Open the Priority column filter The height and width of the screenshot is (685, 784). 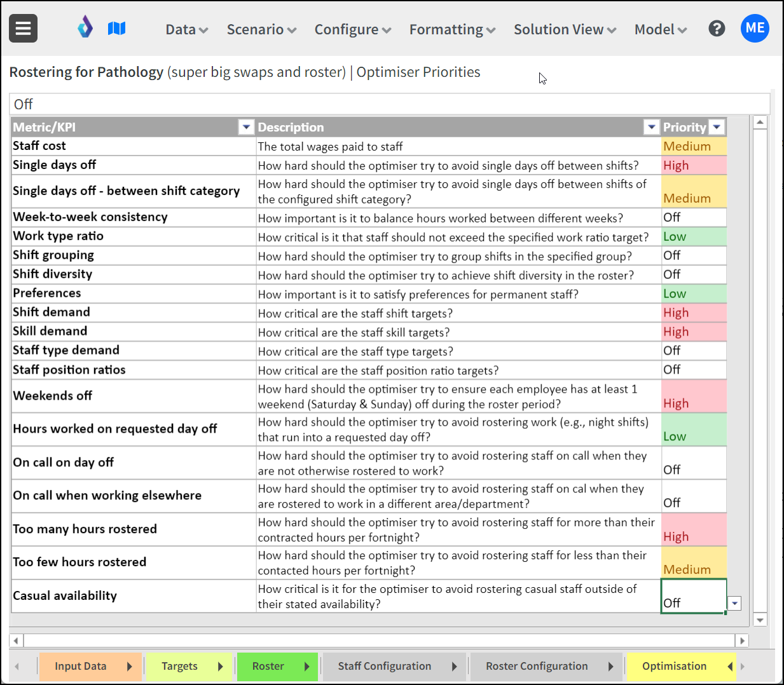[717, 127]
